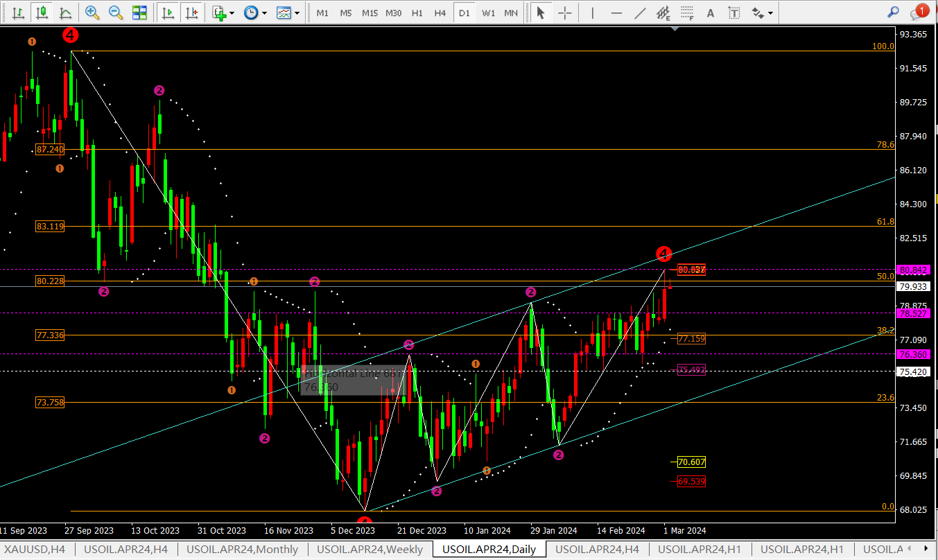
Task: Set timeframe to M30
Action: (394, 12)
